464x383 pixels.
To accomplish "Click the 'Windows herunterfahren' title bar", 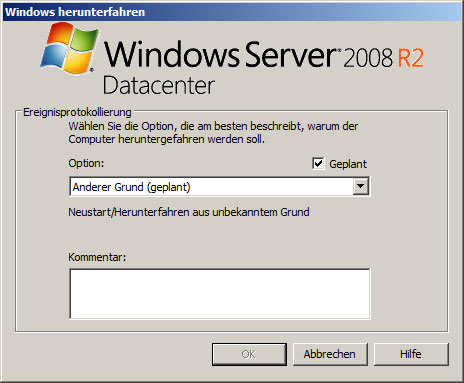I will (x=232, y=12).
